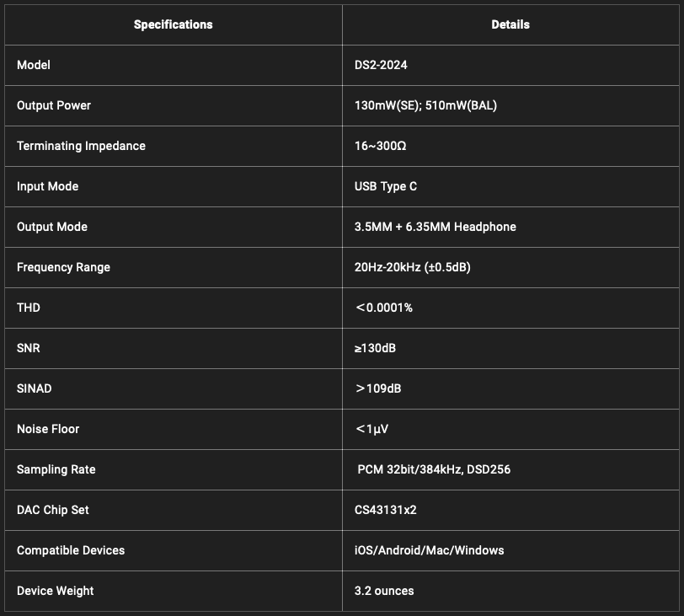Select the Noise Floor <1μV value
684x616 pixels.
[x=371, y=429]
